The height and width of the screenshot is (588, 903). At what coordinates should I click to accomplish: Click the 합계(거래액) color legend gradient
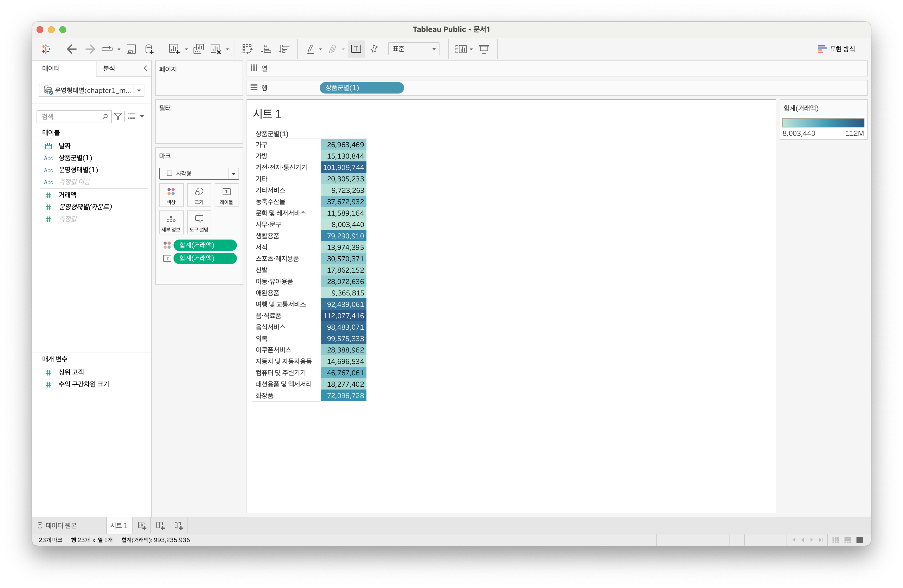[x=823, y=123]
